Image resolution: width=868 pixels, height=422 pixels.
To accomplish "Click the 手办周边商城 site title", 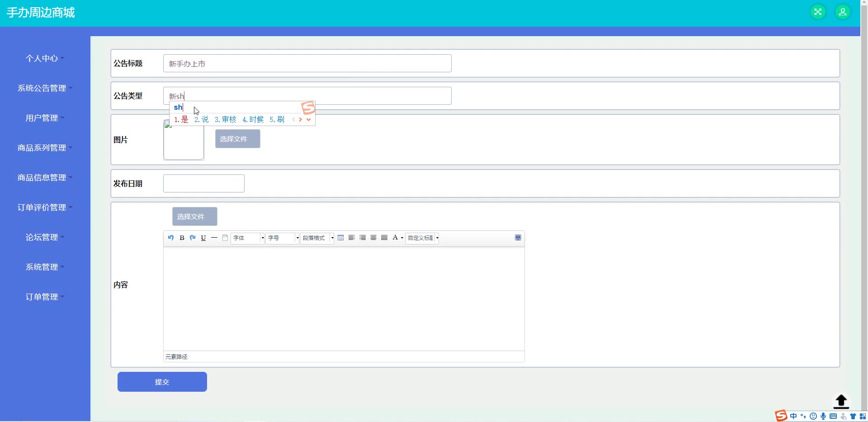I will pos(41,12).
